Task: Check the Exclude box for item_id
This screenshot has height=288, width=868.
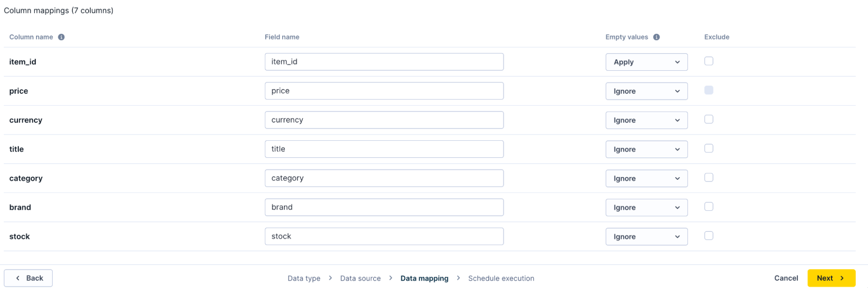Action: 709,61
